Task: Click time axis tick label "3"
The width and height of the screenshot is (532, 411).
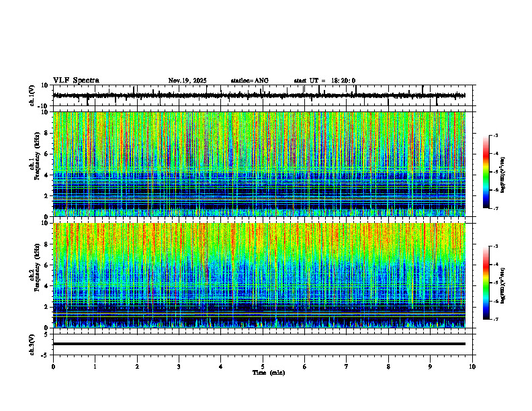Action: (x=179, y=367)
